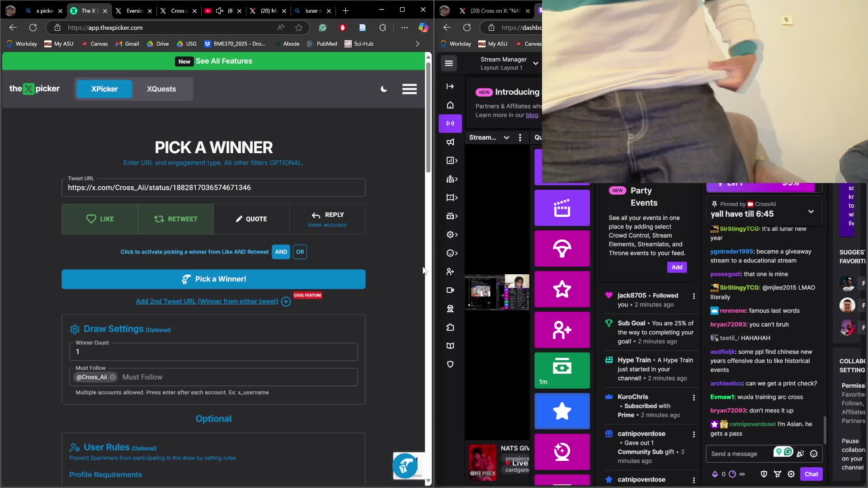The width and height of the screenshot is (868, 488).
Task: Click the parachute drops quick action
Action: (x=562, y=249)
